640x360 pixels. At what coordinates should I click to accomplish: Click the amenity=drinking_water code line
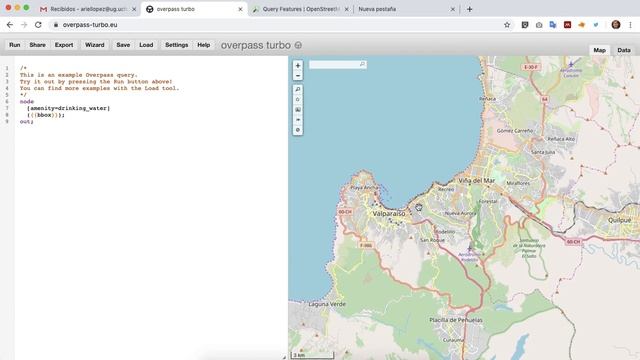[69, 108]
